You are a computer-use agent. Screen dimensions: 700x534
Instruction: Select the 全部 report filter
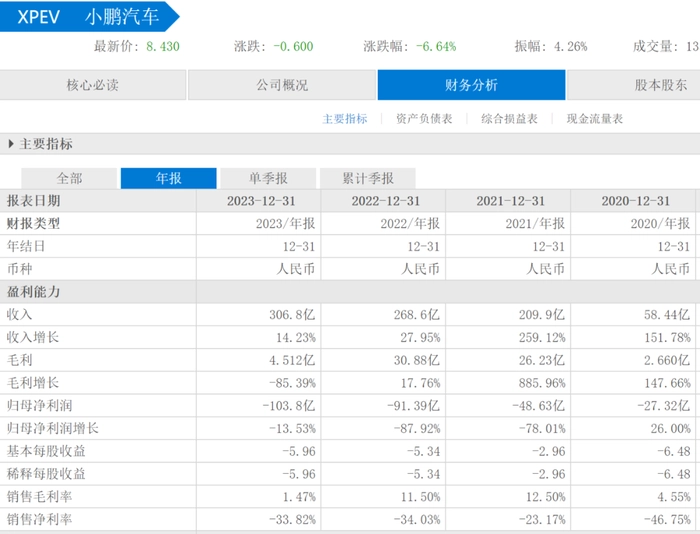[69, 178]
